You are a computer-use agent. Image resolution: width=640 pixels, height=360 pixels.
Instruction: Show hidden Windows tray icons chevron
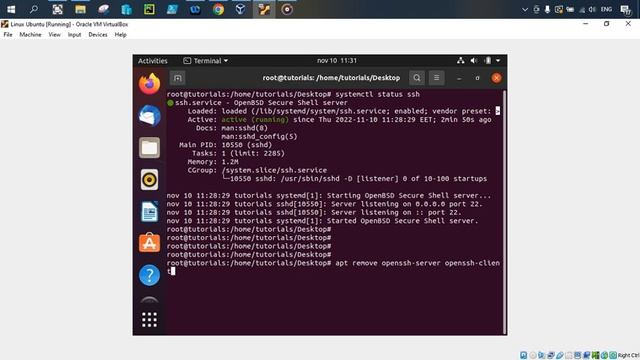pyautogui.click(x=525, y=9)
